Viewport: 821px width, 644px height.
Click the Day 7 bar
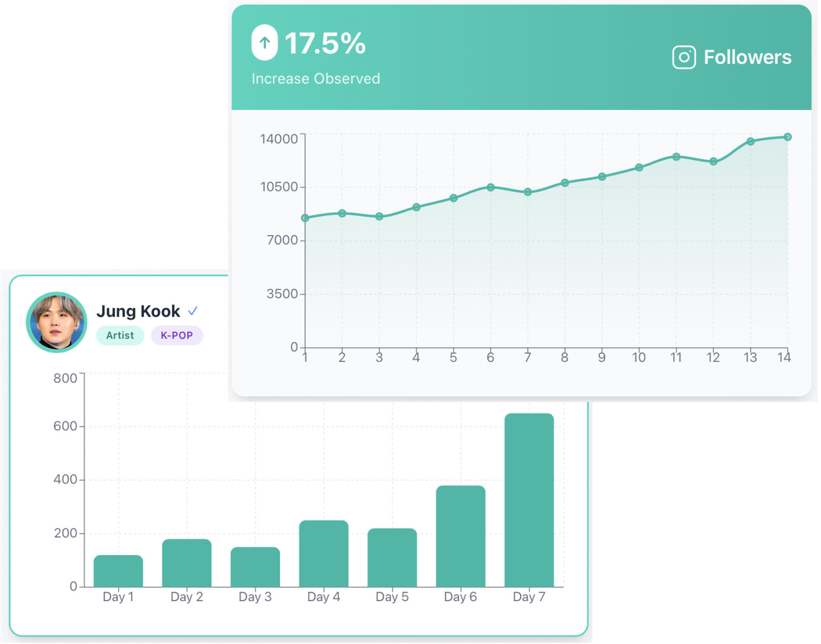(x=529, y=500)
